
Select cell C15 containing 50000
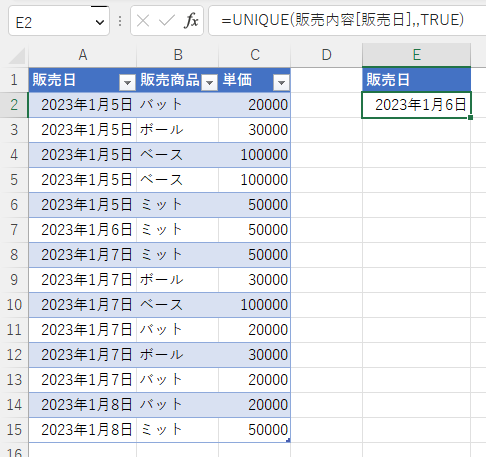pyautogui.click(x=254, y=430)
